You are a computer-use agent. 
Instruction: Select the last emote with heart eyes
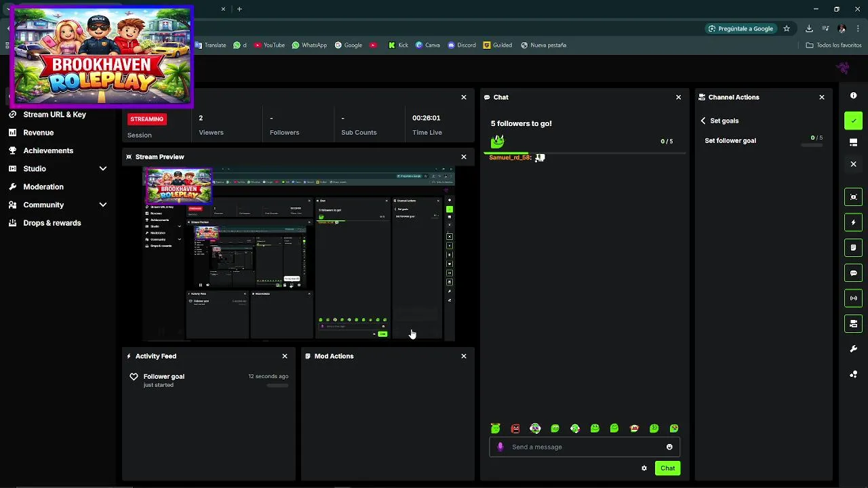click(674, 428)
